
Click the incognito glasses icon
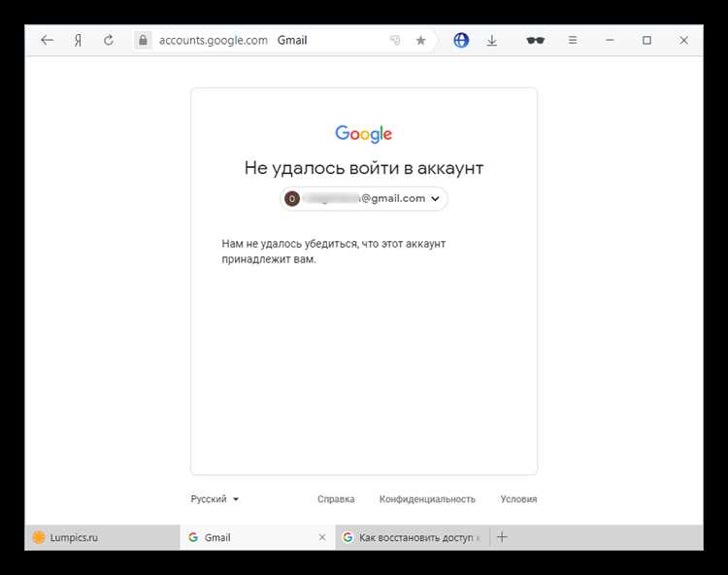tap(535, 41)
